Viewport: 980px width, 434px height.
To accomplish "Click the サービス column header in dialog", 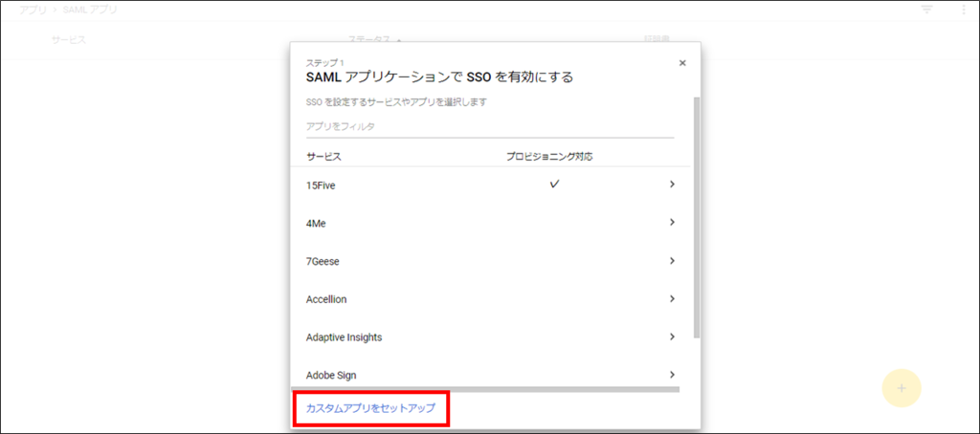I will point(323,157).
